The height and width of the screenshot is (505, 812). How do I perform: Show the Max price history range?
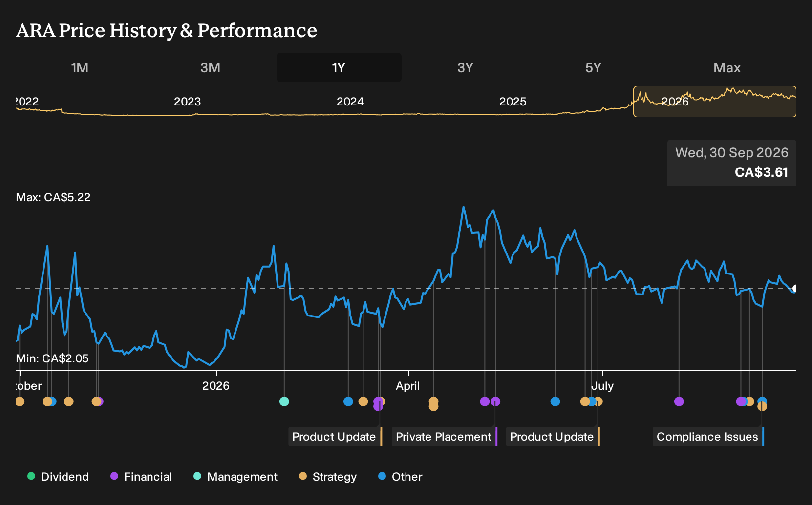727,67
